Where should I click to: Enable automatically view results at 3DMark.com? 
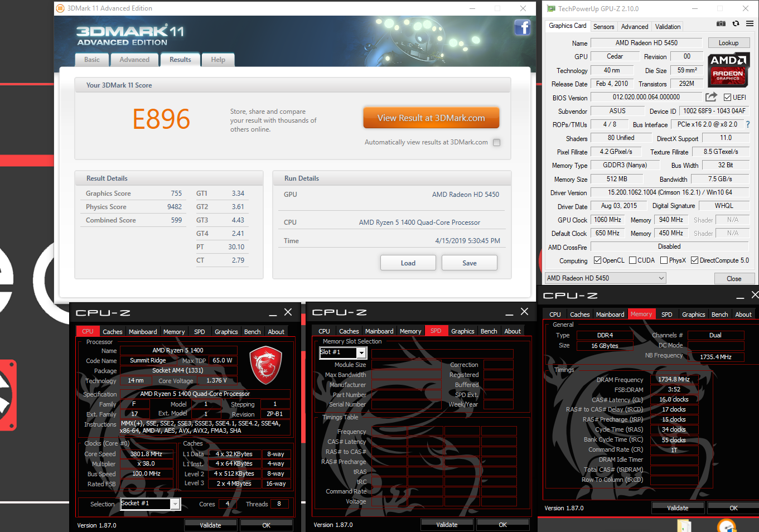[496, 142]
